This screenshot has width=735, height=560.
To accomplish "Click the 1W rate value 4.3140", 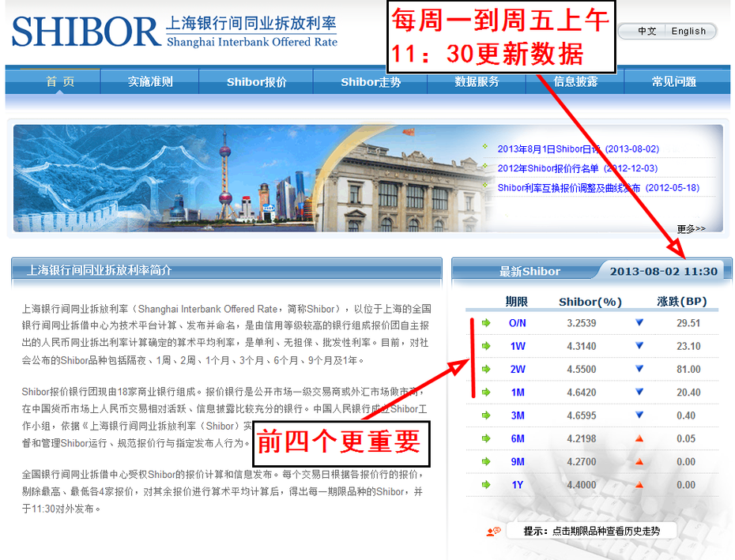I will pos(581,346).
